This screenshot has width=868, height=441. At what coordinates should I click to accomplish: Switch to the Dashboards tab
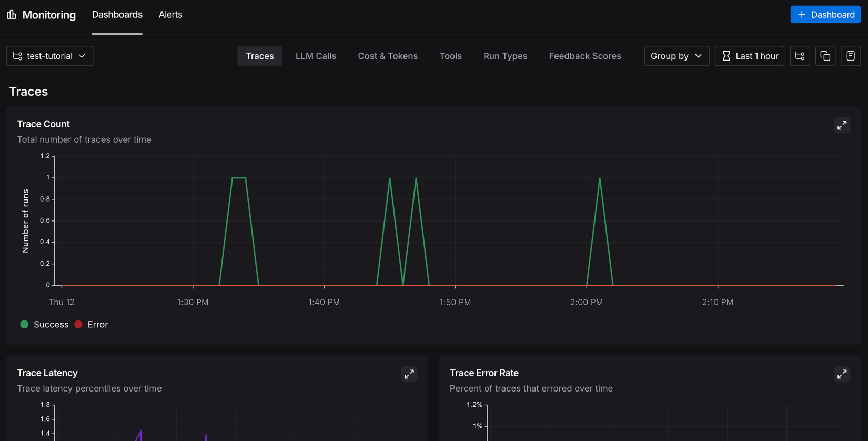[x=117, y=15]
